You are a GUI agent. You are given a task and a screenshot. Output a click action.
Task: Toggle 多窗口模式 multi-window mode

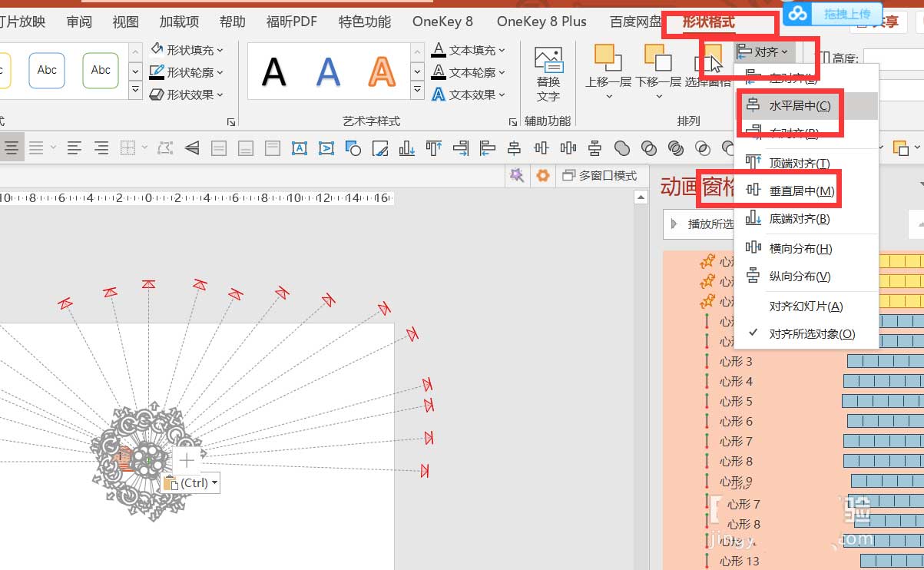pos(600,176)
